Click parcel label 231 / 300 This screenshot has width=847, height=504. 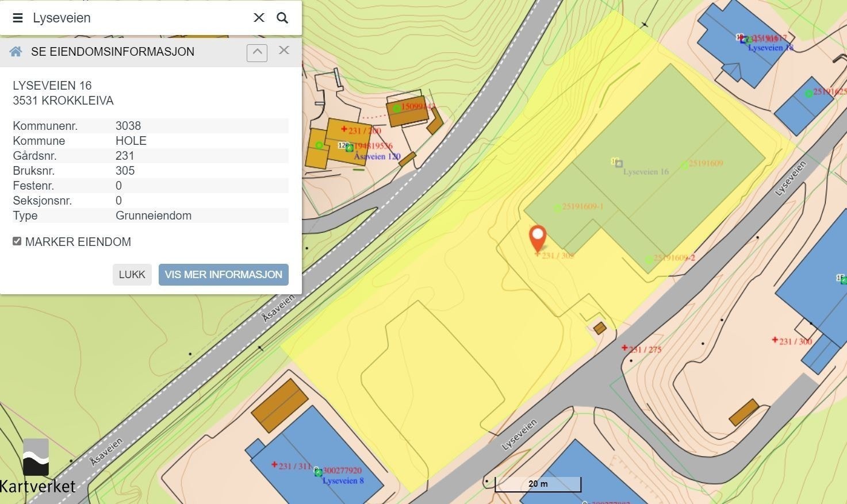pos(795,341)
